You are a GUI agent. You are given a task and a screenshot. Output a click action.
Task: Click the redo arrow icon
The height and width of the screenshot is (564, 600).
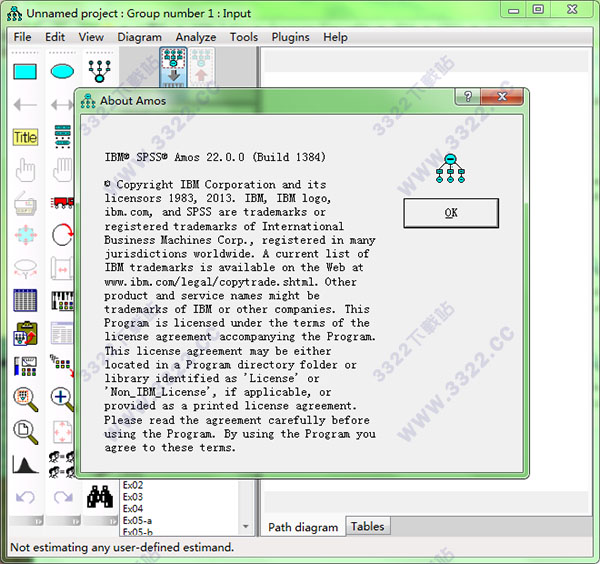[x=63, y=497]
